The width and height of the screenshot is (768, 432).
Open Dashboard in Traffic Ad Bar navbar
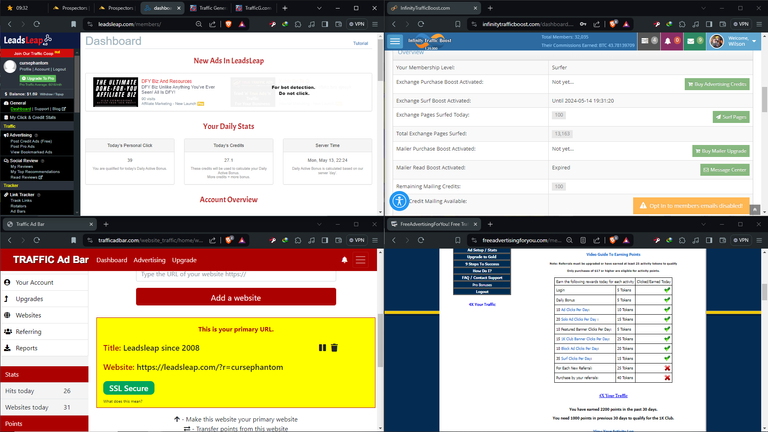click(112, 260)
